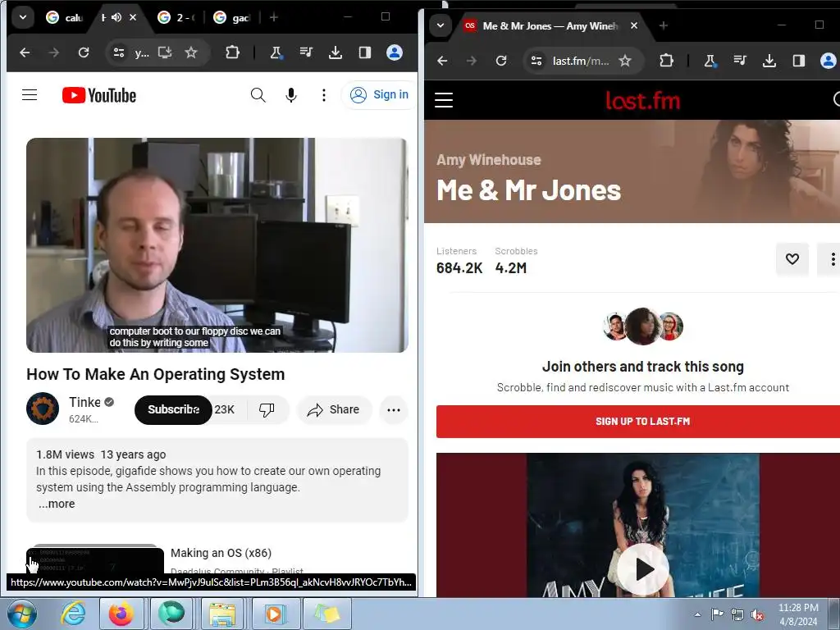This screenshot has height=630, width=840.
Task: Switch to the '2 -' Google tab
Action: pyautogui.click(x=176, y=18)
